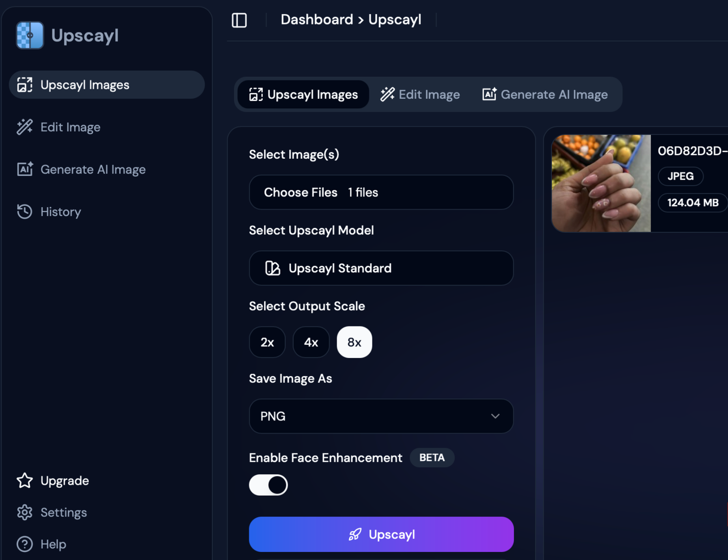Click Choose Files to select images
This screenshot has width=728, height=560.
pos(381,192)
